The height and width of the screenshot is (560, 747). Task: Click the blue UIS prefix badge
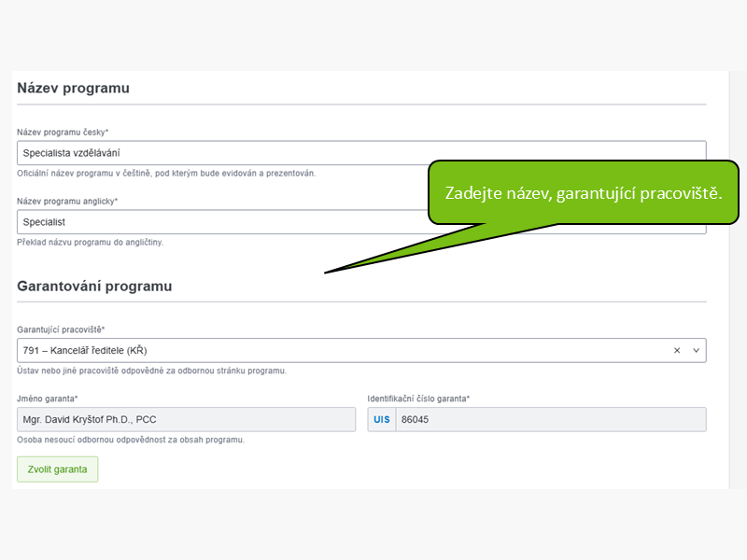tap(382, 419)
